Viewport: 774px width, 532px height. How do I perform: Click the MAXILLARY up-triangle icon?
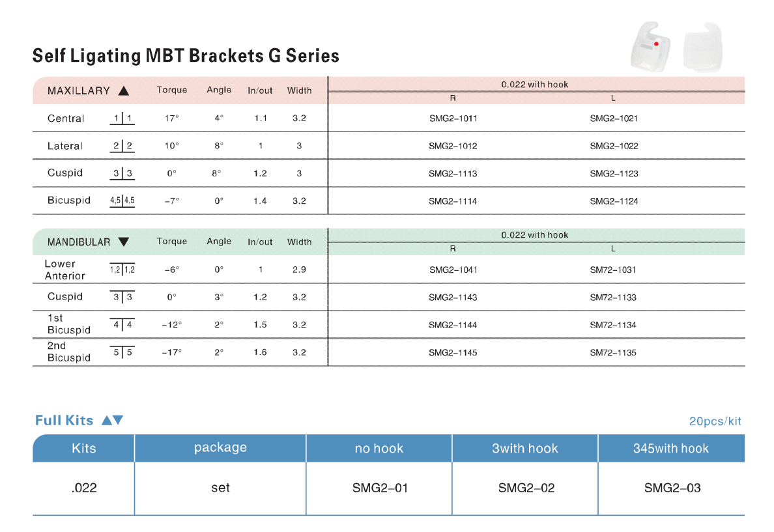click(x=124, y=91)
